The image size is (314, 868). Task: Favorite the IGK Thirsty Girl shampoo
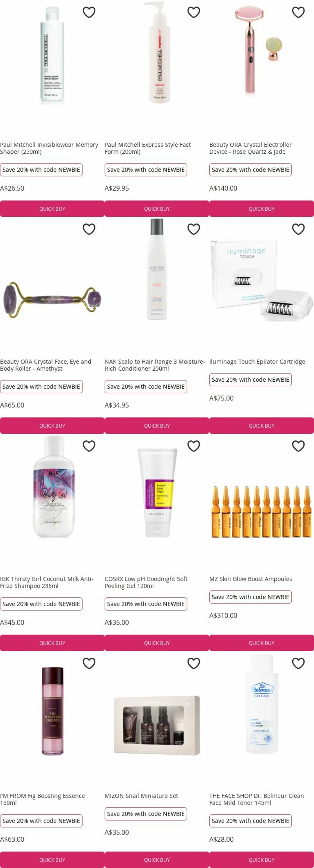pyautogui.click(x=89, y=446)
